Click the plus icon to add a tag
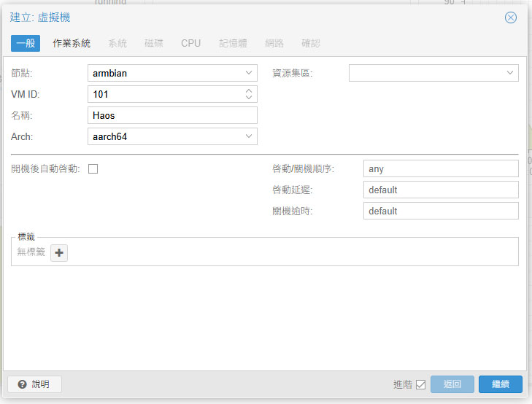 tap(59, 253)
